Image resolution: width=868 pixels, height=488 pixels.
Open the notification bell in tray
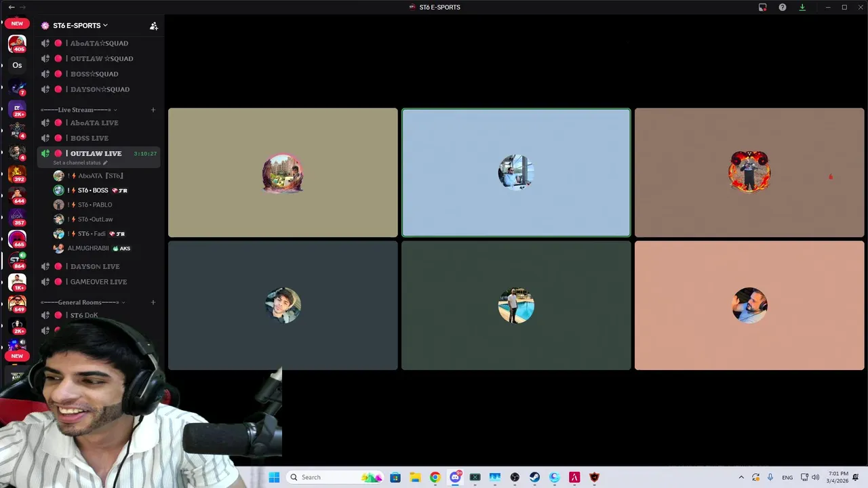(856, 477)
